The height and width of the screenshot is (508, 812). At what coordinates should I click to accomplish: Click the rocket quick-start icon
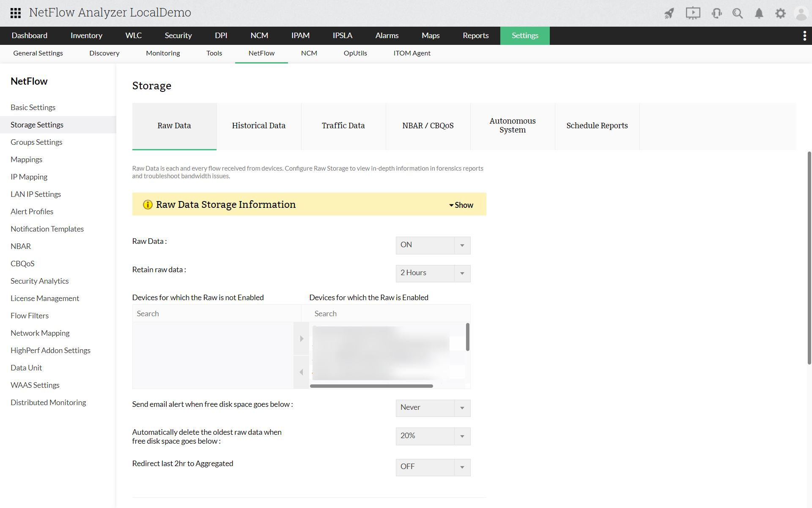point(669,14)
